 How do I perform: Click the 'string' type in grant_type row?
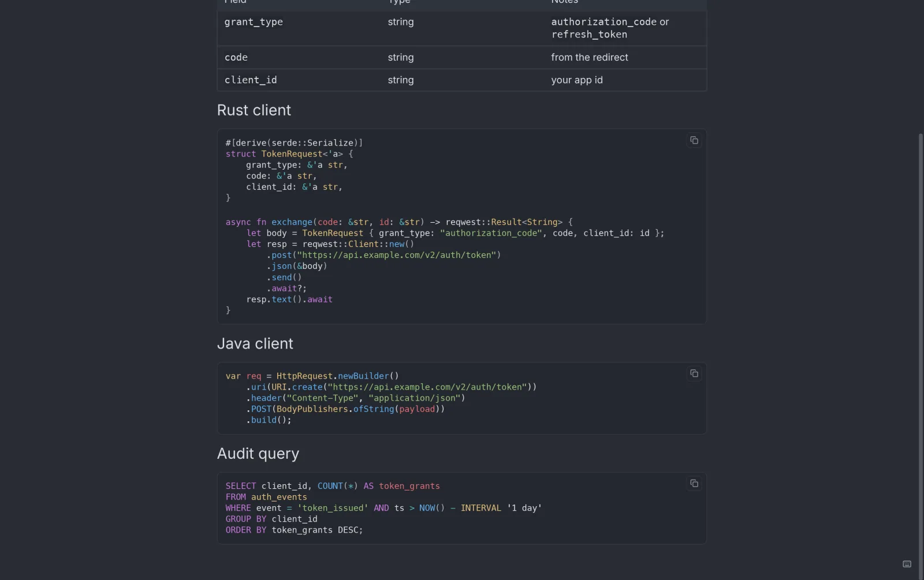(x=401, y=22)
